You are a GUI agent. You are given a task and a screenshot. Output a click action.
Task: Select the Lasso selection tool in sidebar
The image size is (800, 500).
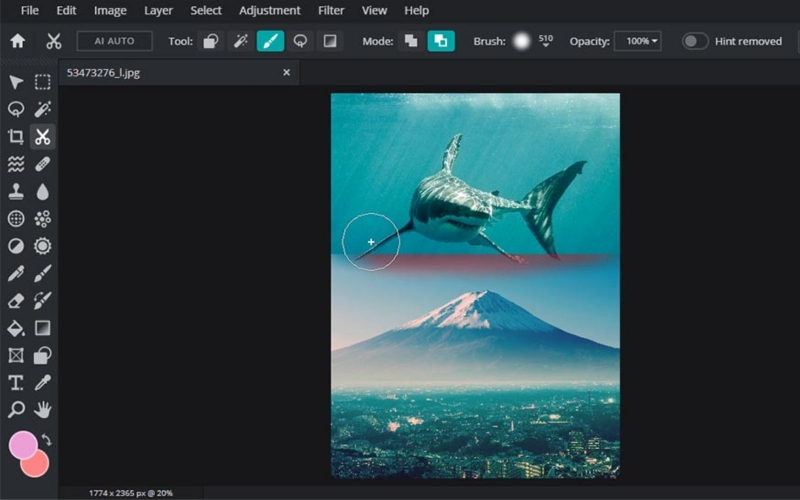(x=16, y=109)
